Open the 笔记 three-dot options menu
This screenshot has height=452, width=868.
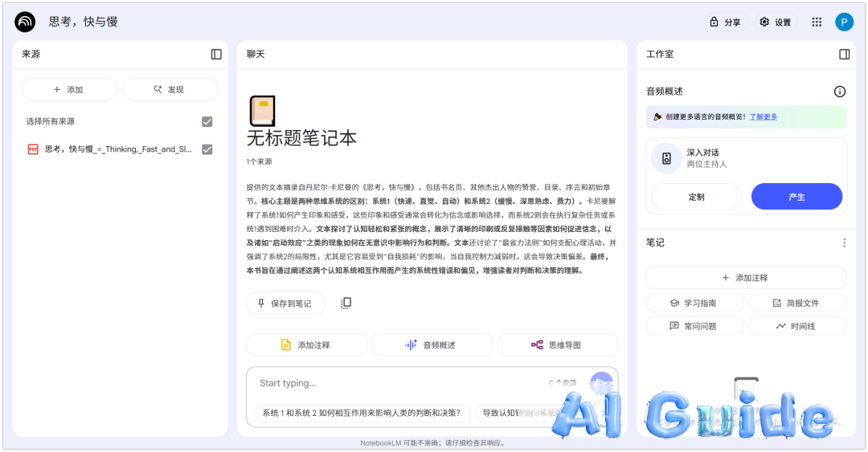(844, 242)
